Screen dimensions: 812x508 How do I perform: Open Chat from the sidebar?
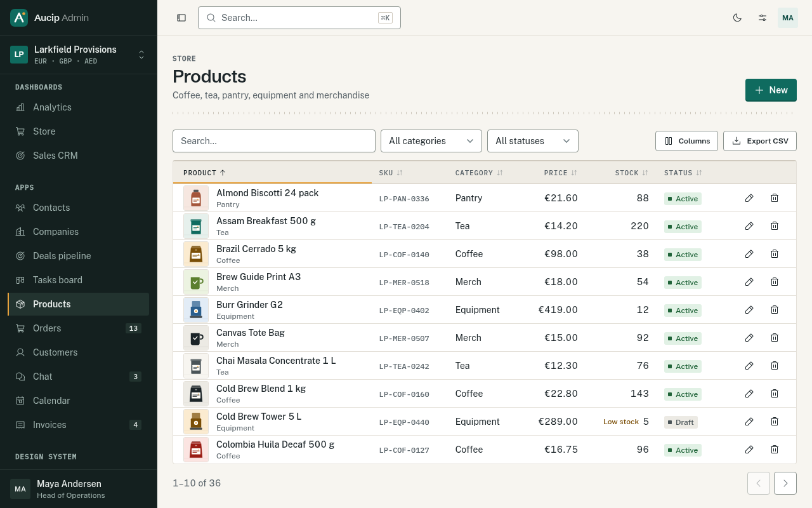[x=79, y=377]
